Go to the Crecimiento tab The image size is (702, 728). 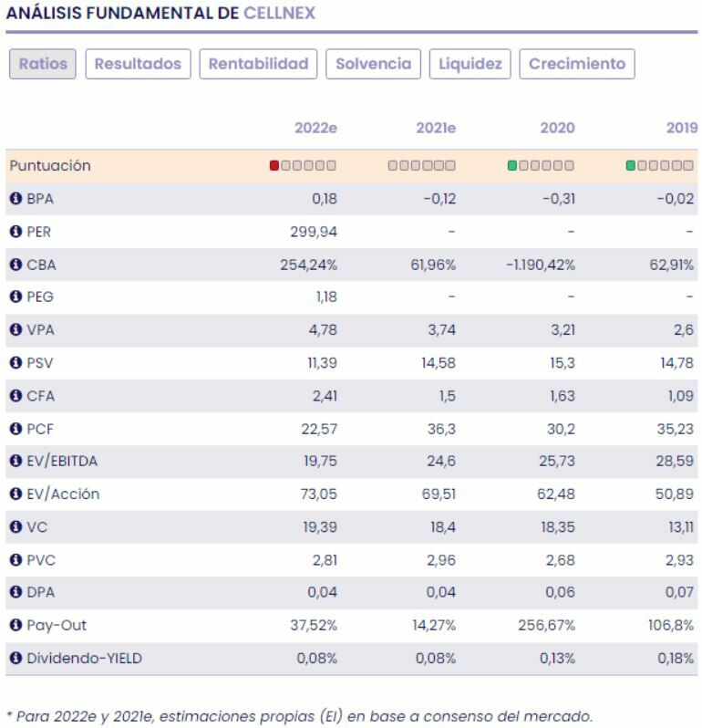pos(576,65)
